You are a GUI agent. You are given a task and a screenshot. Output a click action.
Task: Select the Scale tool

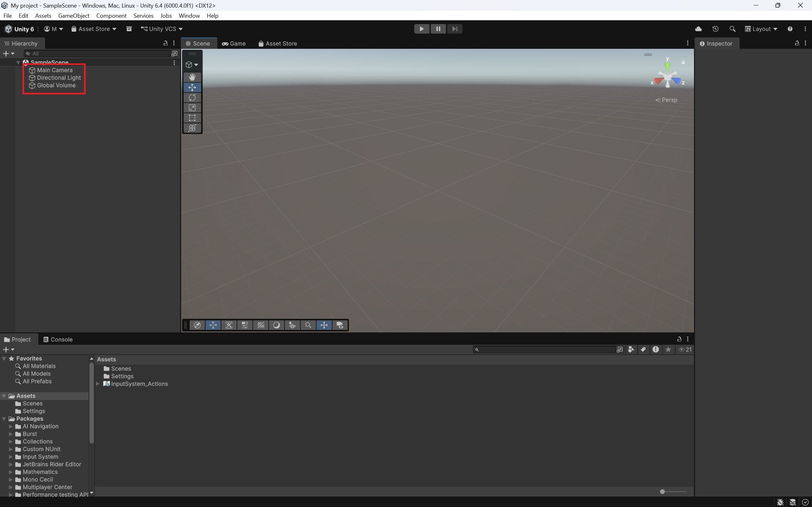[x=192, y=108]
